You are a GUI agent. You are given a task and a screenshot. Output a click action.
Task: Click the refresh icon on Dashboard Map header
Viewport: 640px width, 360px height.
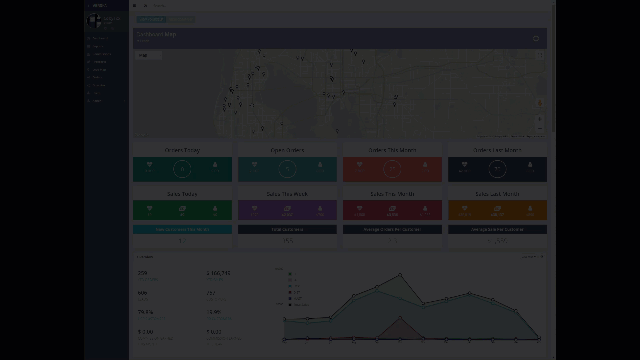[536, 38]
